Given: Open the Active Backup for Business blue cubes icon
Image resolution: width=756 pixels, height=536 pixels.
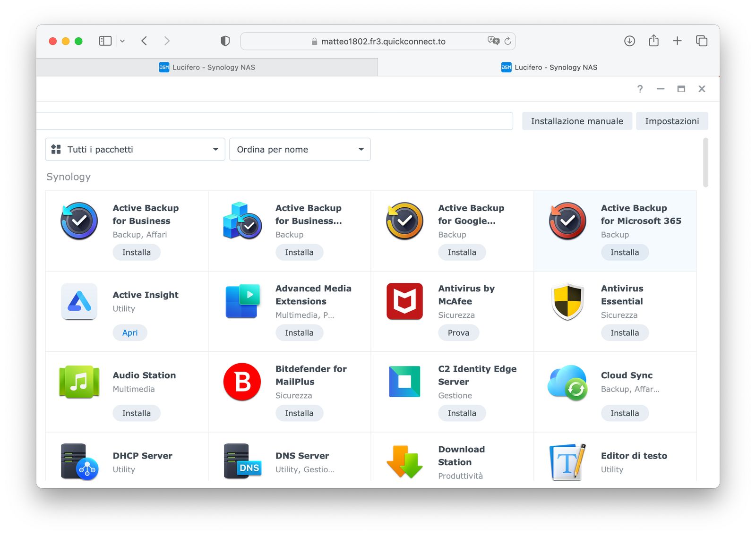Looking at the screenshot, I should (242, 221).
